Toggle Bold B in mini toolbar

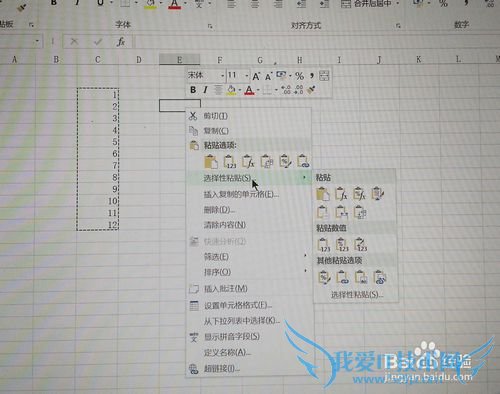coord(193,90)
